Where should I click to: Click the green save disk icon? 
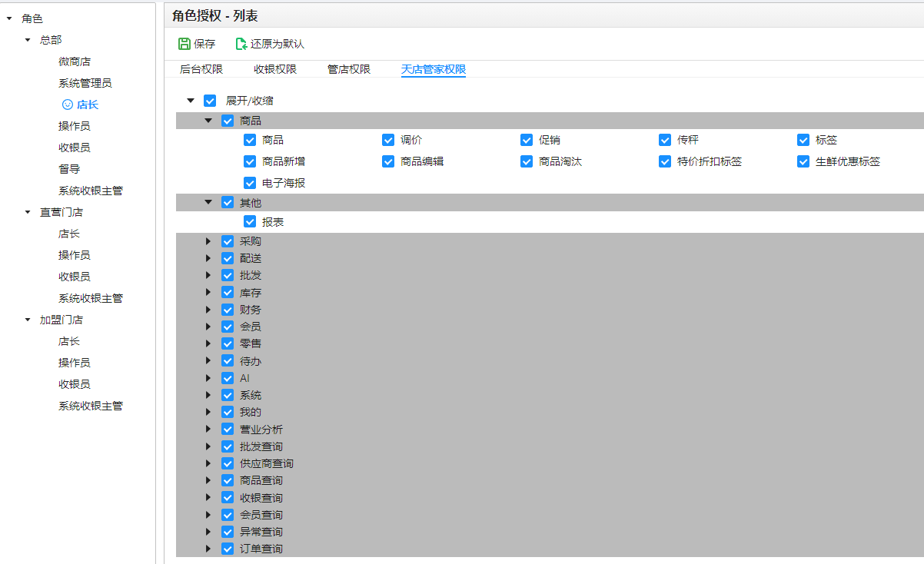click(x=184, y=44)
